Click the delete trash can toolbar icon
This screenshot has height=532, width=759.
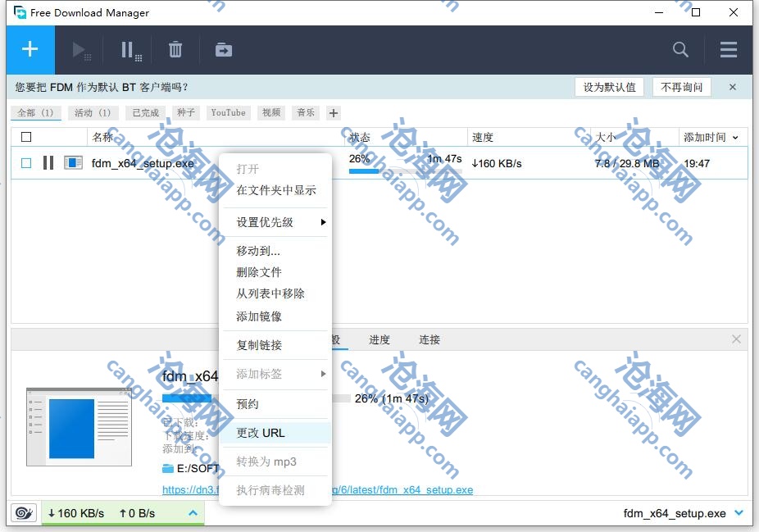click(175, 50)
